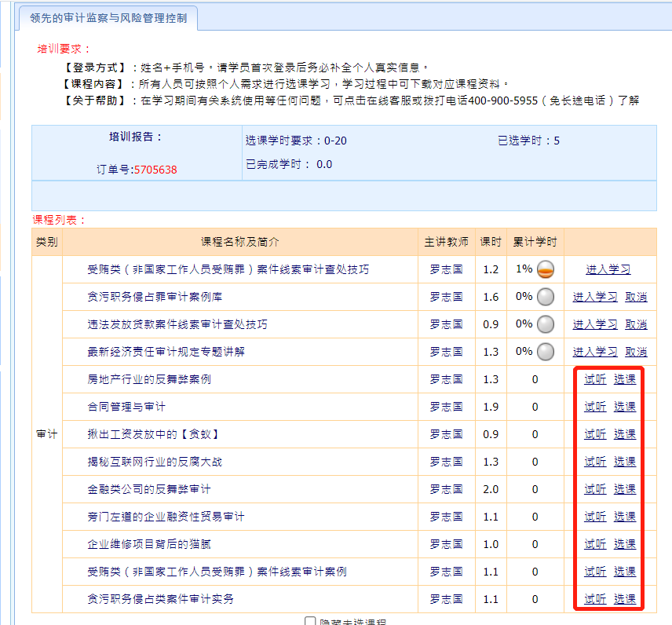Click 试听 for 贪污职务侵占类案件审计实务

tap(595, 599)
